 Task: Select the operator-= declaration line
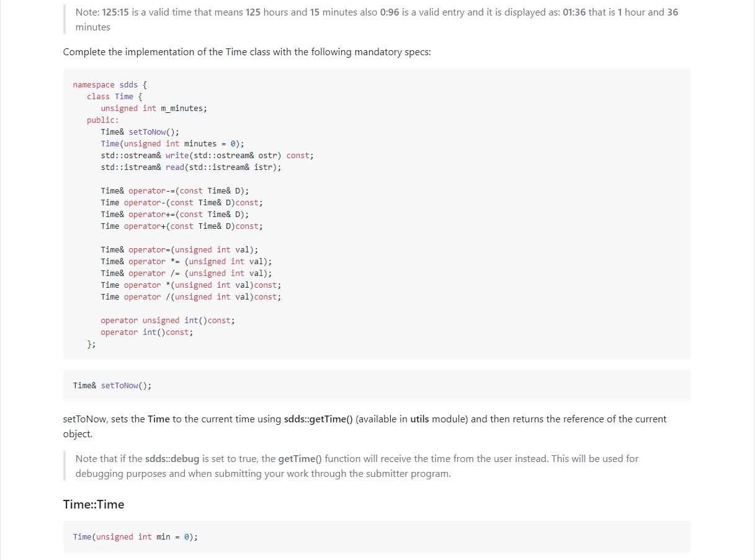174,190
